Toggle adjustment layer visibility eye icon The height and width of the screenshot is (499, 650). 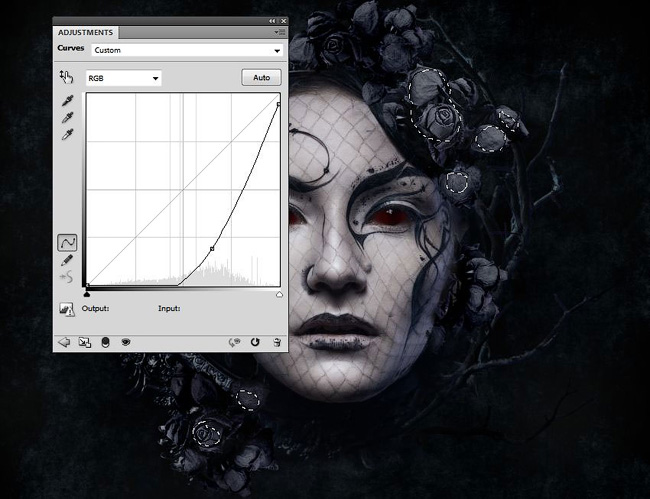pos(126,342)
